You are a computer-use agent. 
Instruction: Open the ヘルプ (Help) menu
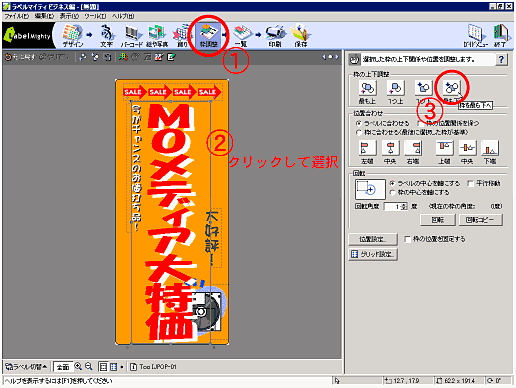(123, 16)
